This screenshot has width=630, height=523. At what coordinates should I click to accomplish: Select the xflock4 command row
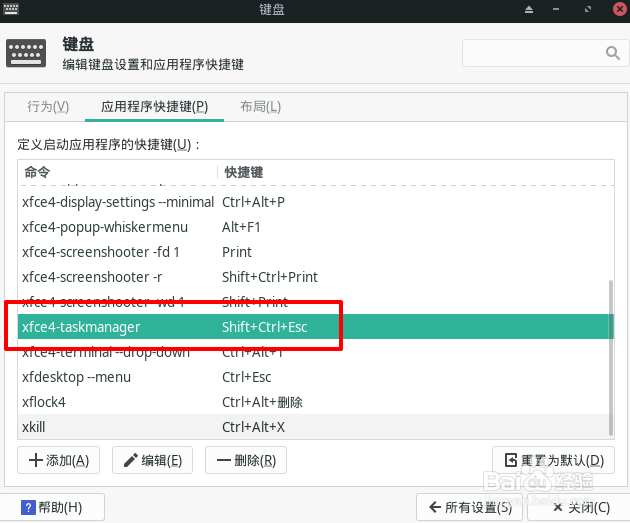tap(316, 402)
